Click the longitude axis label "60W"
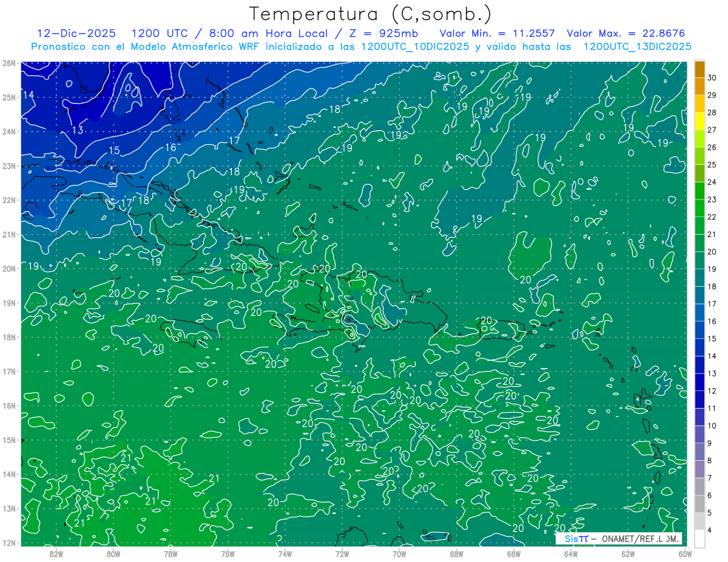Screen dimensions: 728x562 [685, 553]
